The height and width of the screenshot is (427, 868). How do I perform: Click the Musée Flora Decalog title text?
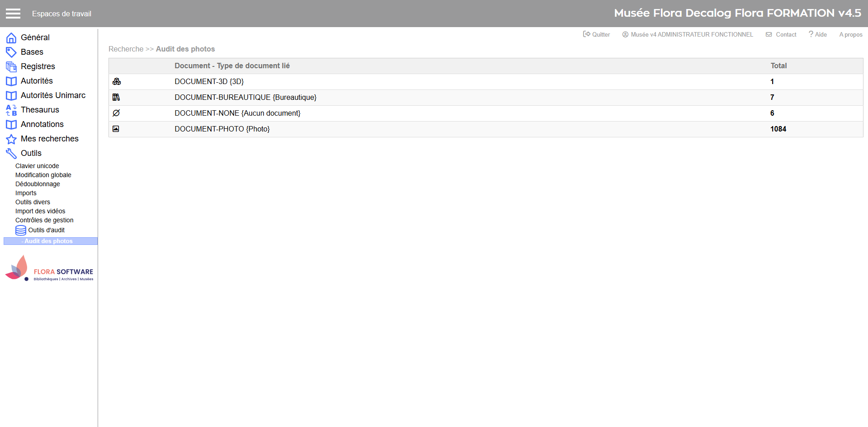[738, 13]
